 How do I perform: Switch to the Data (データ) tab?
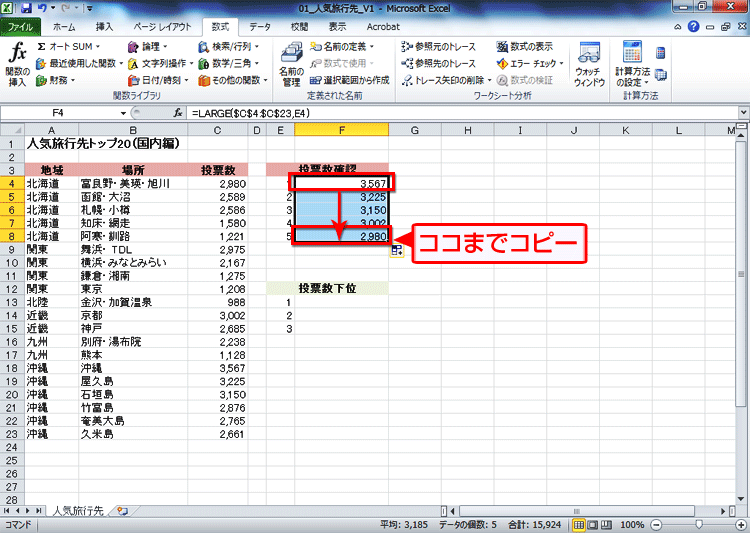(260, 27)
